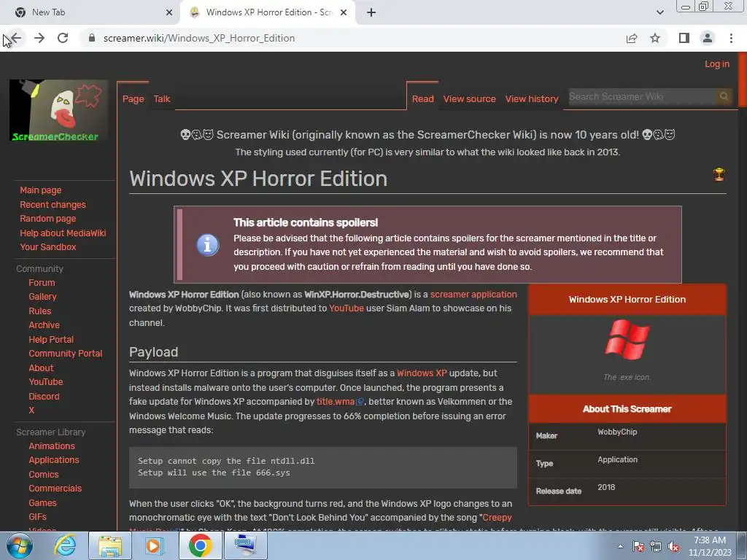
Task: Open the Archive link
Action: pyautogui.click(x=44, y=324)
